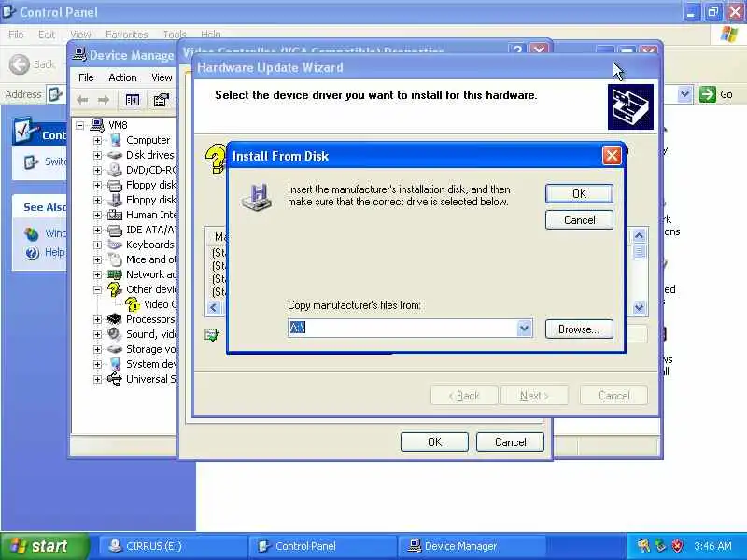Select the Human Interface Devices icon

point(115,215)
